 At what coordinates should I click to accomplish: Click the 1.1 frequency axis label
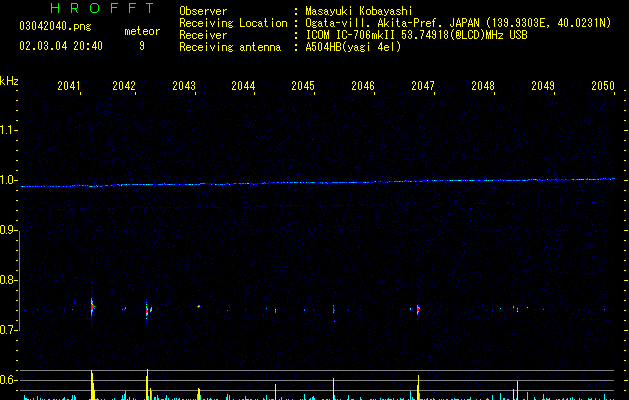point(8,130)
